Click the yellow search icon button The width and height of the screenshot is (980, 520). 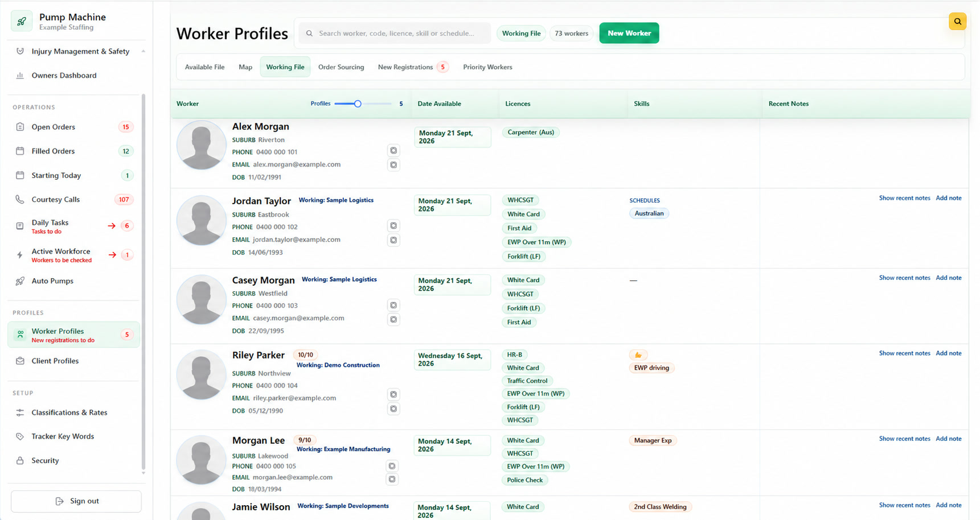pyautogui.click(x=958, y=21)
